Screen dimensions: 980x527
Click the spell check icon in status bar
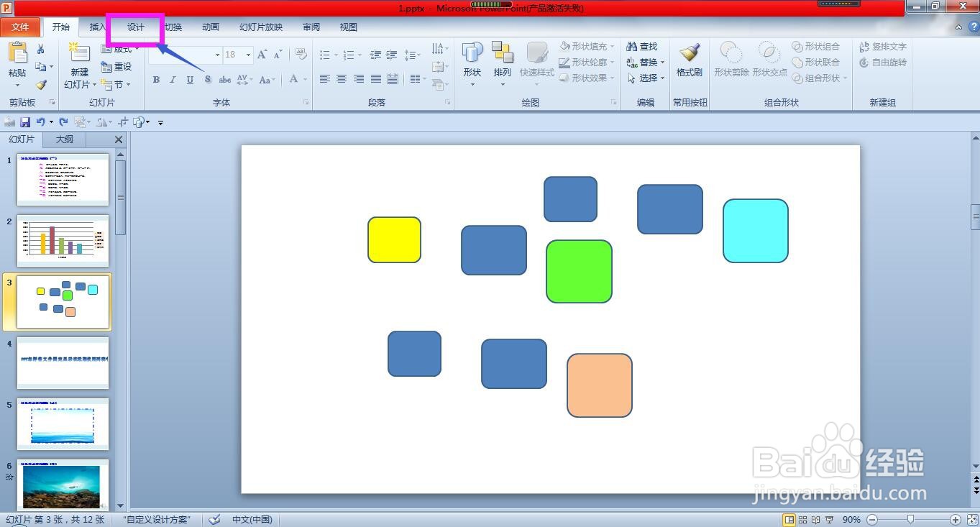pos(214,519)
